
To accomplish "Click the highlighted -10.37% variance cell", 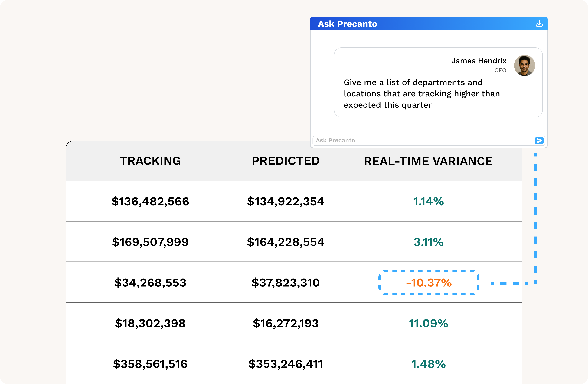I will pyautogui.click(x=429, y=283).
